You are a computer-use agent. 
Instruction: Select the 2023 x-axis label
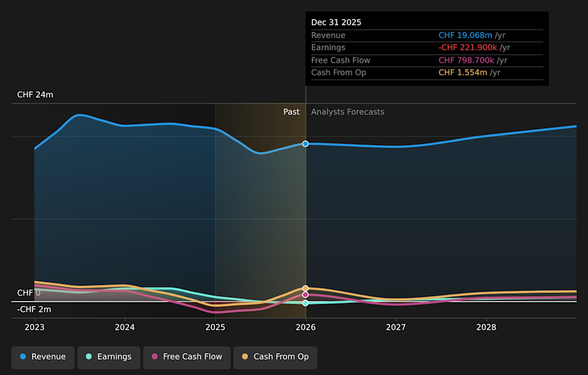click(x=34, y=327)
